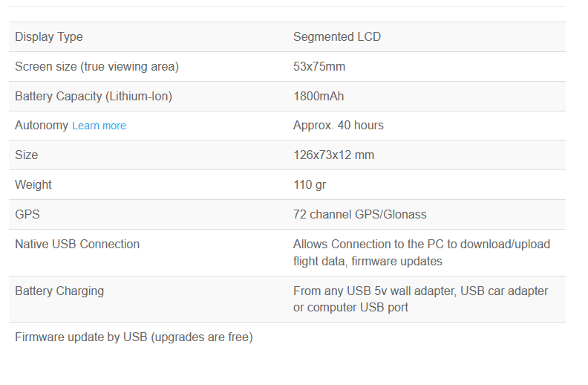Select the 110 gr weight value
The height and width of the screenshot is (385, 588).
(310, 185)
